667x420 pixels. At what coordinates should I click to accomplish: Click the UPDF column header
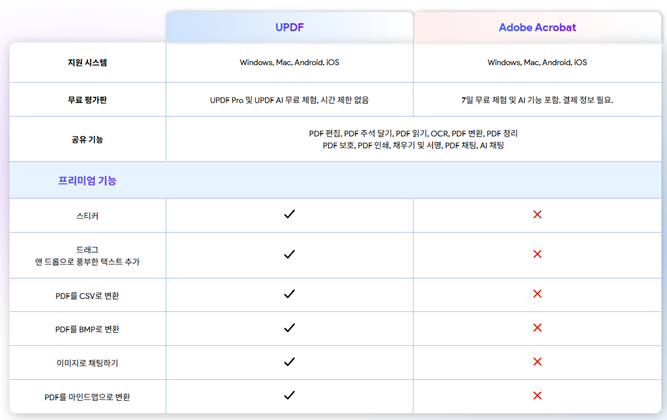(289, 27)
